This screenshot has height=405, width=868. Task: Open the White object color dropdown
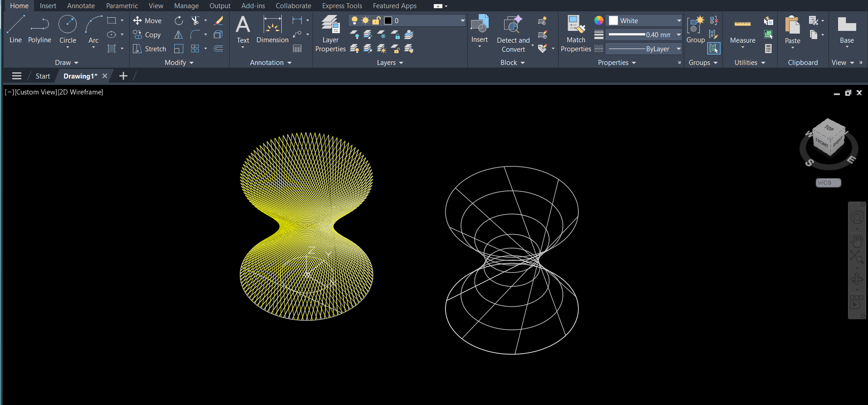(645, 21)
